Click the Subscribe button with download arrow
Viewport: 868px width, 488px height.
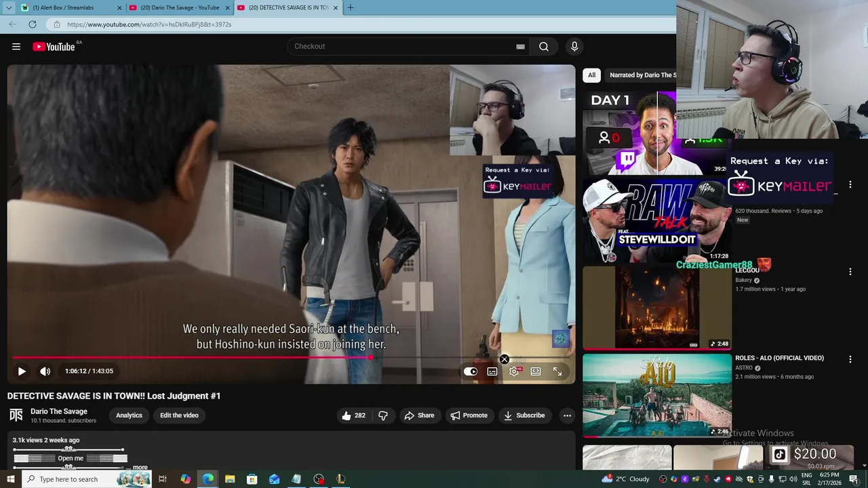524,415
